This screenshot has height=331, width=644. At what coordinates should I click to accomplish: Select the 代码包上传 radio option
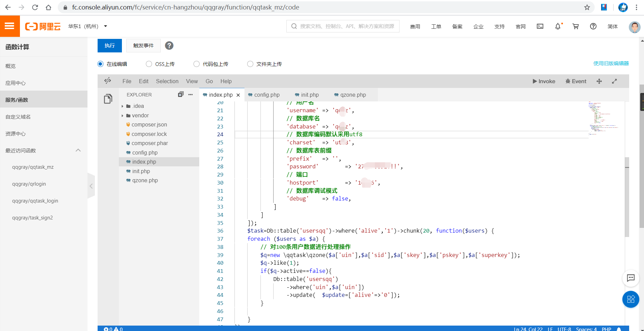(x=197, y=64)
